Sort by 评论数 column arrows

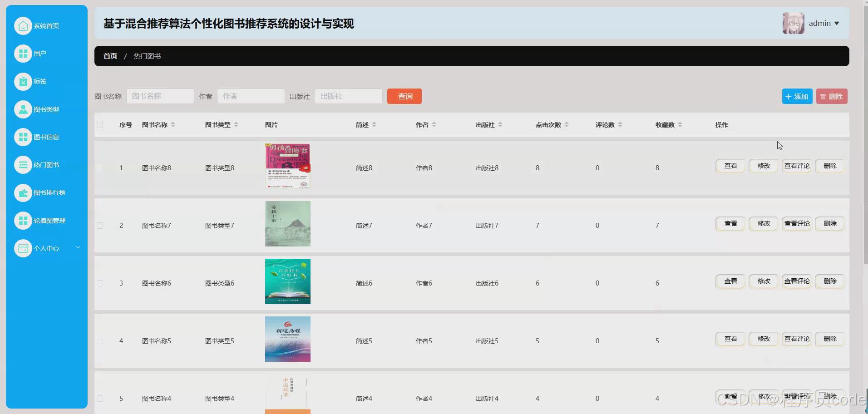[620, 125]
